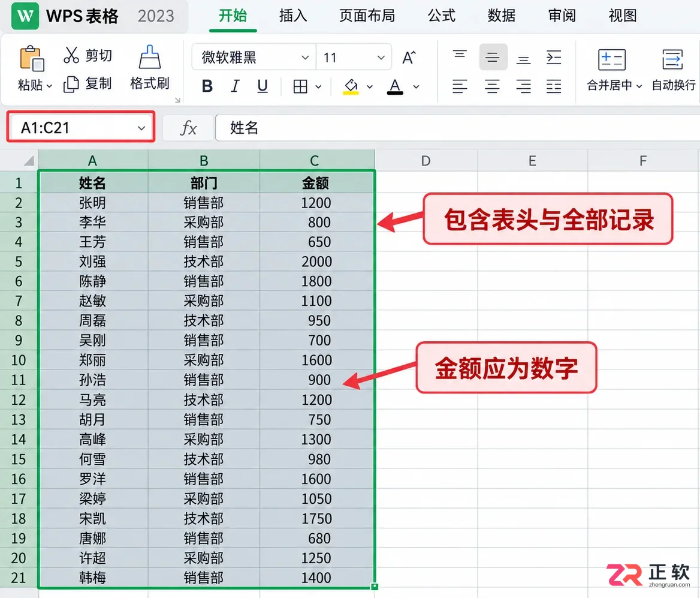Select the cell with value 1750
This screenshot has height=598, width=700.
(316, 518)
